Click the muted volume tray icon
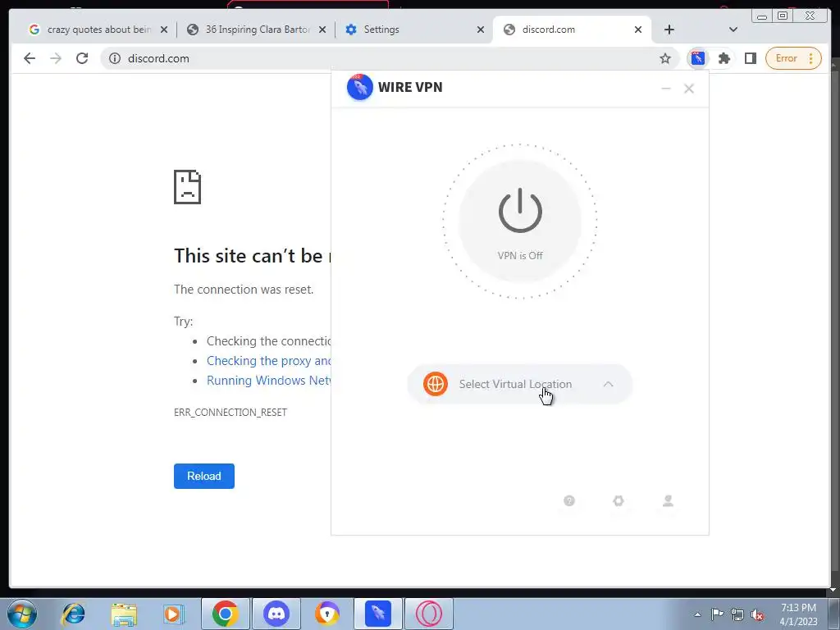 [757, 614]
